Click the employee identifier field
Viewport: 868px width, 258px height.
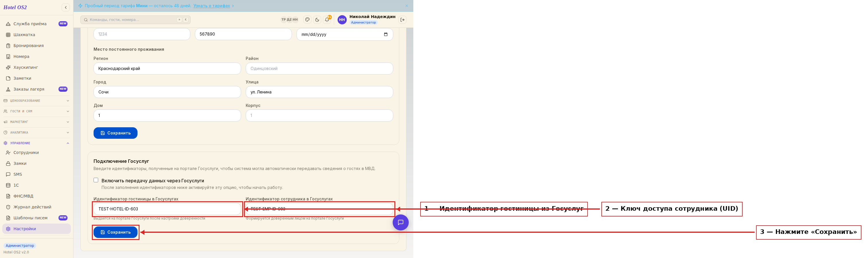319,209
